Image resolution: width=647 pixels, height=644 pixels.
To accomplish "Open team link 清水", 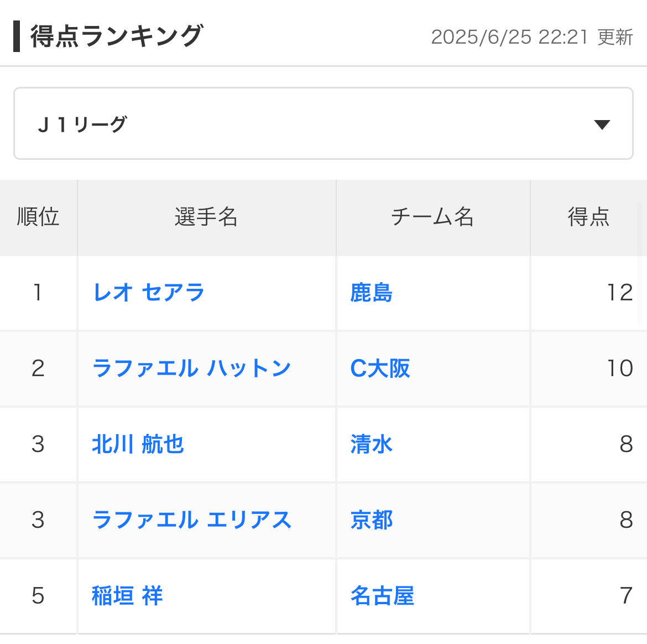I will pyautogui.click(x=371, y=444).
